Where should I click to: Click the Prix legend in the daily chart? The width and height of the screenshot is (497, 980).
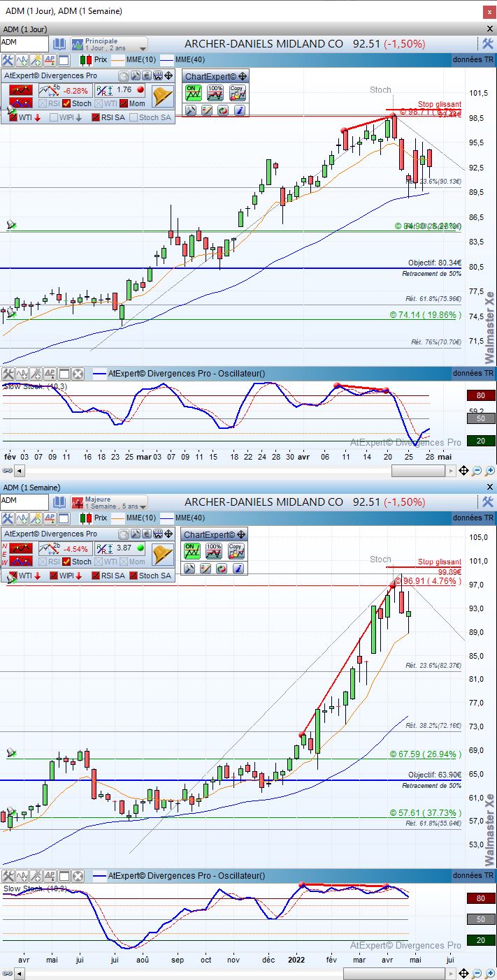tap(94, 60)
